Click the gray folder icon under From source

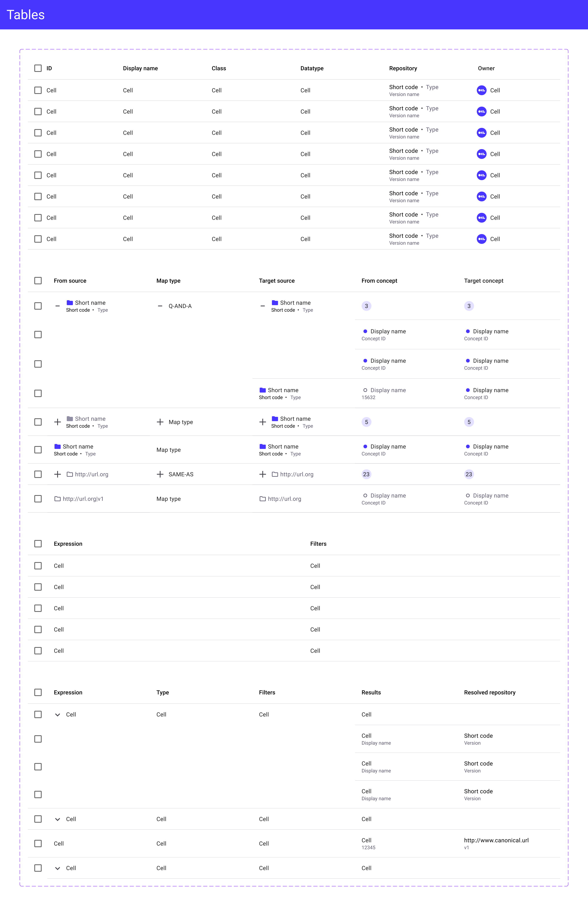(70, 419)
